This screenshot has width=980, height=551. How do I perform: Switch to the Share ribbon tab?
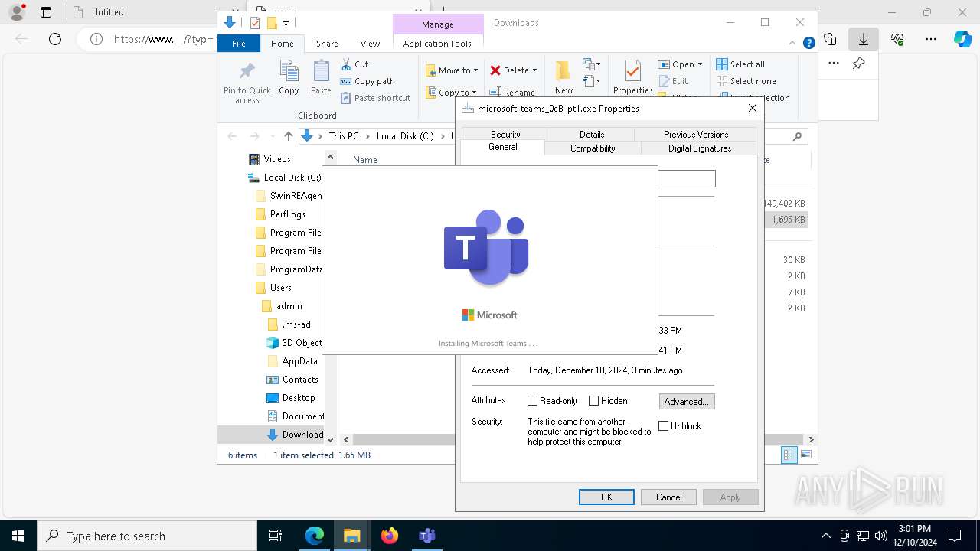327,44
